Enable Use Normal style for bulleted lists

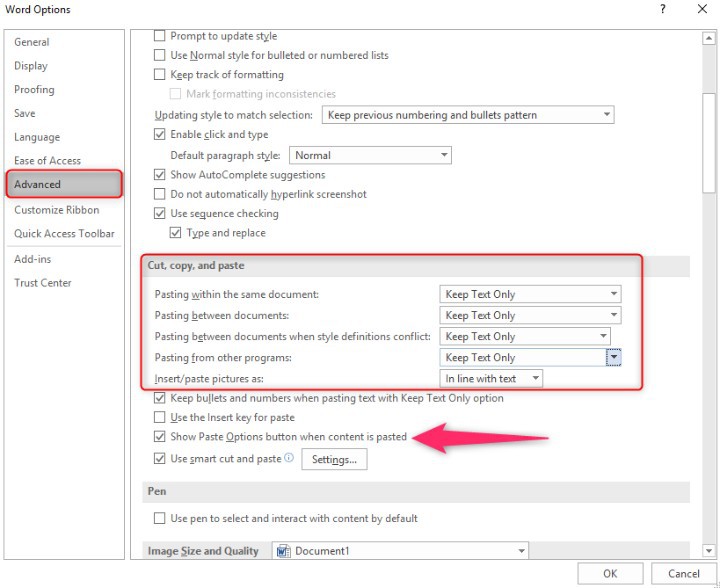click(159, 55)
